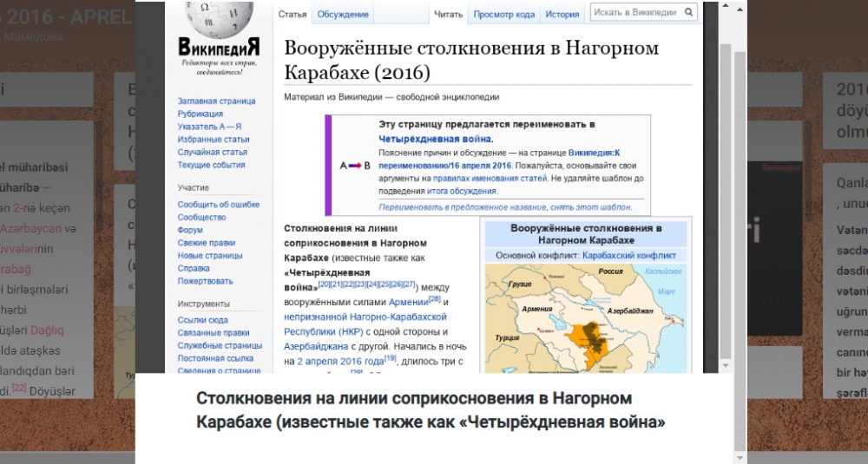
Task: Select the Читать tab
Action: pos(449,15)
